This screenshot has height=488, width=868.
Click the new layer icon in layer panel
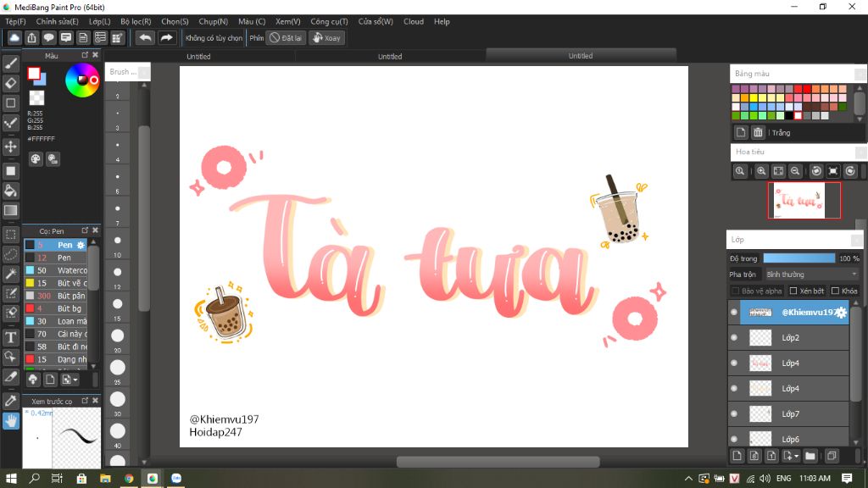point(737,456)
